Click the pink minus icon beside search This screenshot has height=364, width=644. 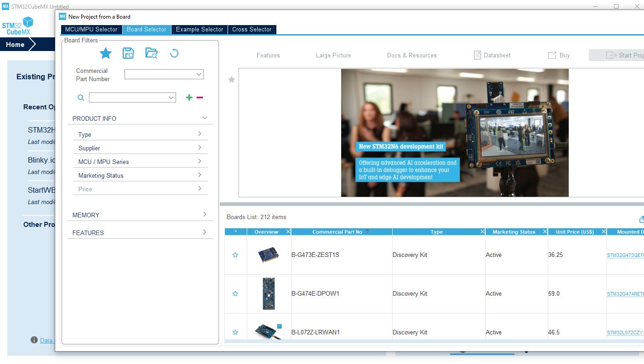pos(200,97)
